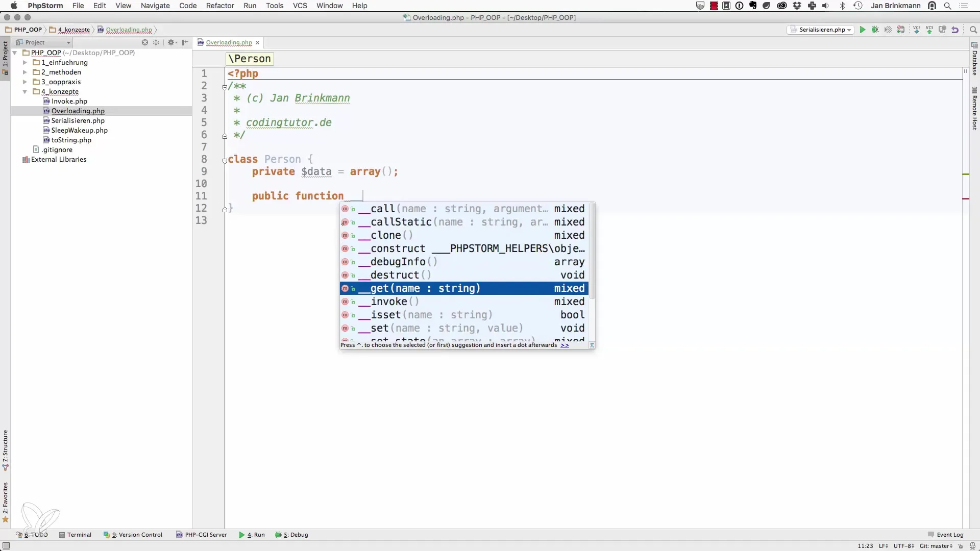This screenshot has height=551, width=980.
Task: Start debugging with the green bug icon
Action: (x=875, y=30)
